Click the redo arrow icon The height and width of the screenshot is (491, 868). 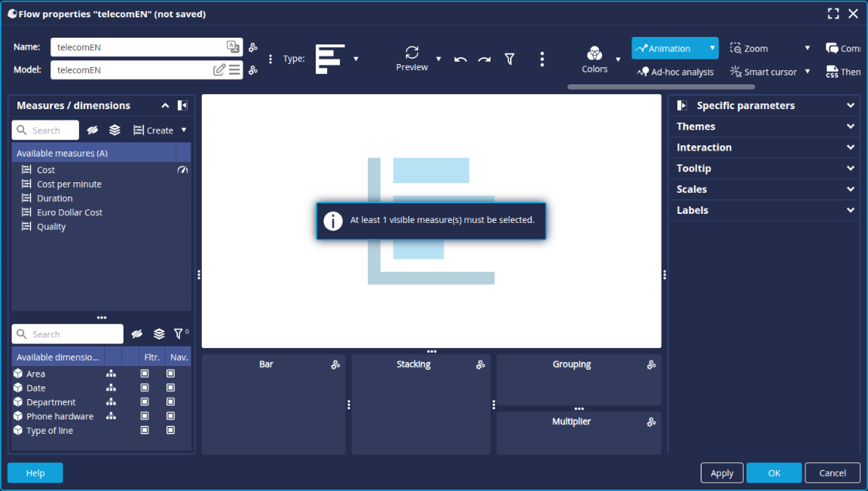pyautogui.click(x=484, y=59)
